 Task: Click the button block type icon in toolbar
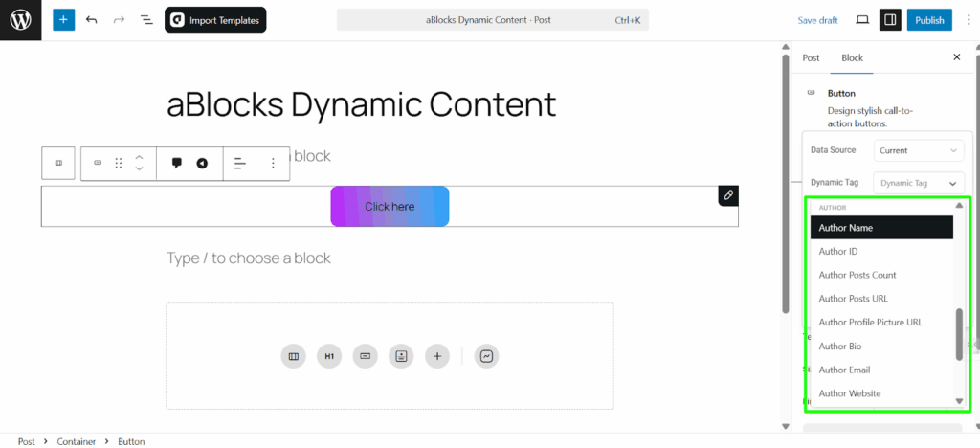tap(98, 163)
